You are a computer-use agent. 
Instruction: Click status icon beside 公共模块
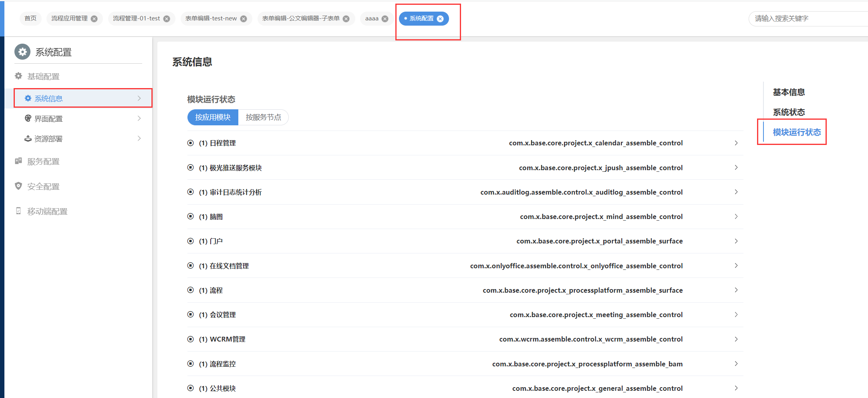tap(191, 388)
